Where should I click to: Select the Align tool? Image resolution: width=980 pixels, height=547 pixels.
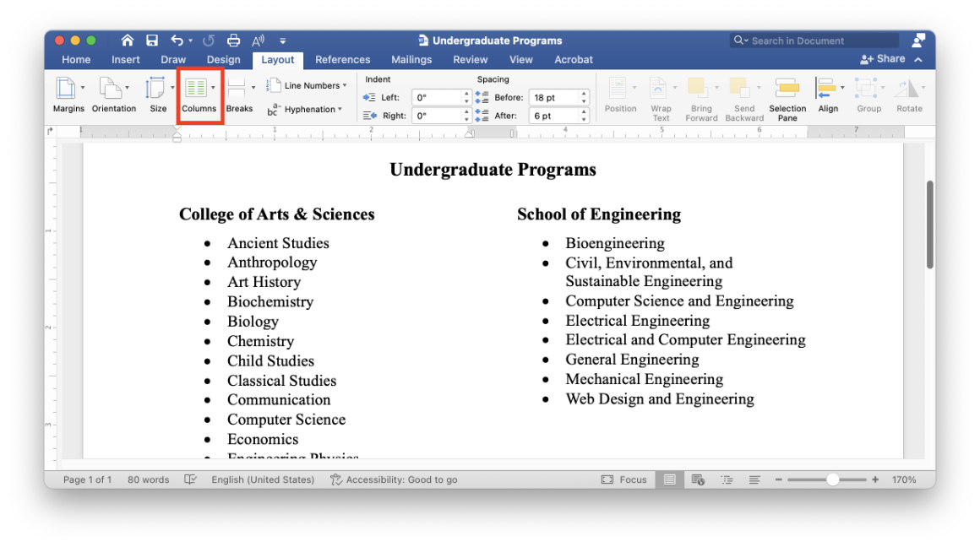point(826,95)
